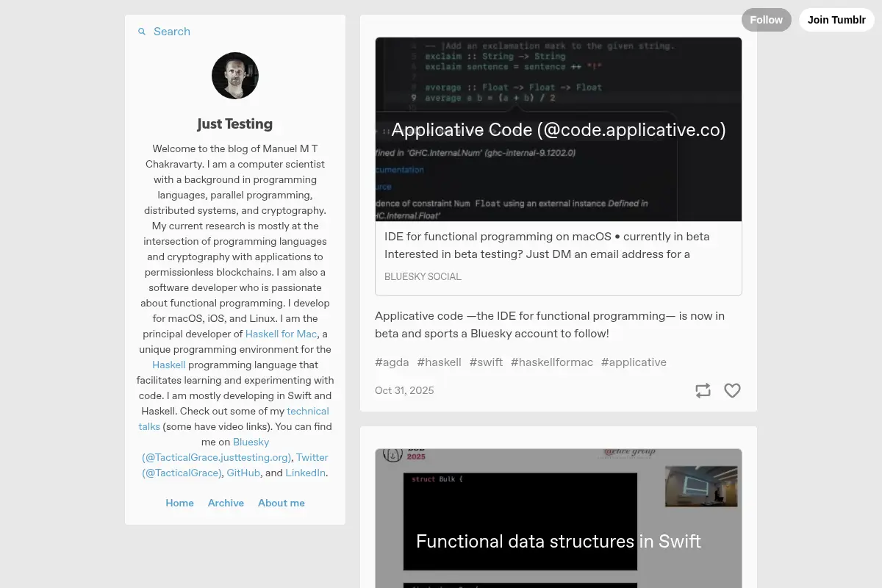This screenshot has width=882, height=588.
Task: Click the search magnifier icon
Action: click(142, 32)
